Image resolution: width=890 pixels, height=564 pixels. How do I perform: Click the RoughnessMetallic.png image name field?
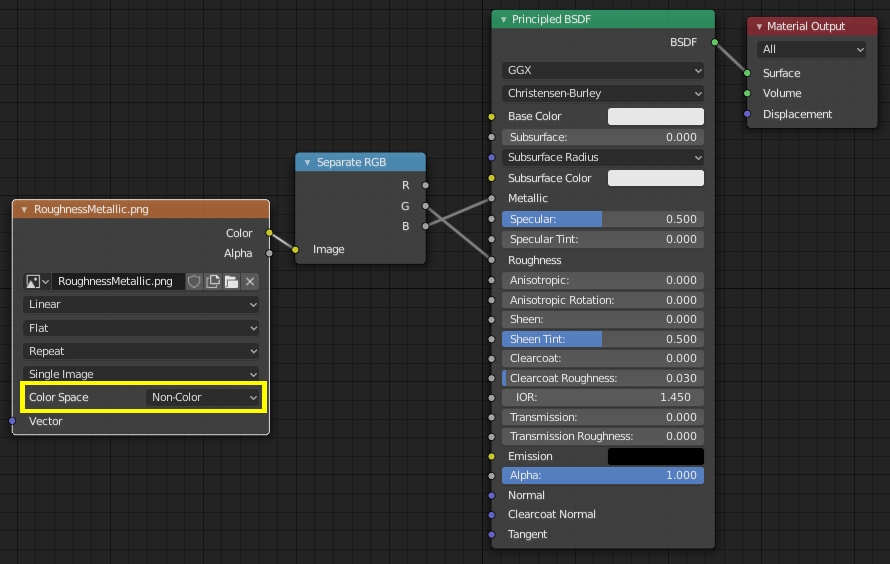tap(119, 282)
